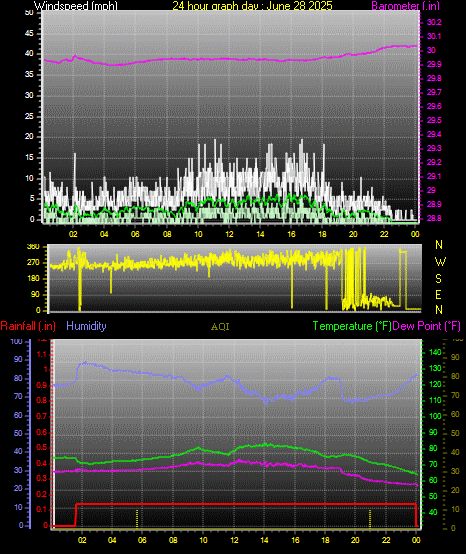Click the '30.1' barometer axis value
This screenshot has height=554, width=466.
coord(434,36)
